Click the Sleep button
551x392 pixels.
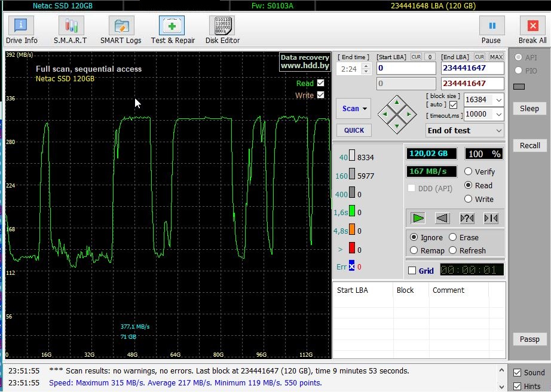coord(529,109)
